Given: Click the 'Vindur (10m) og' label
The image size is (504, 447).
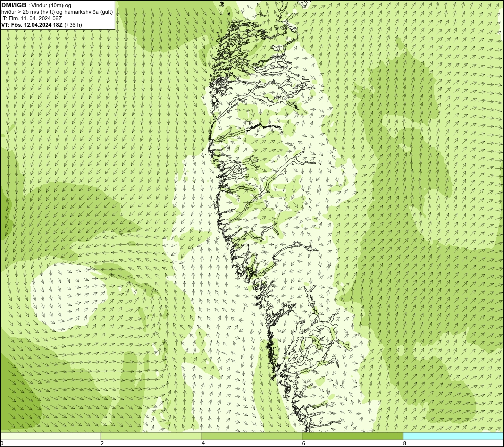Looking at the screenshot, I should point(51,5).
